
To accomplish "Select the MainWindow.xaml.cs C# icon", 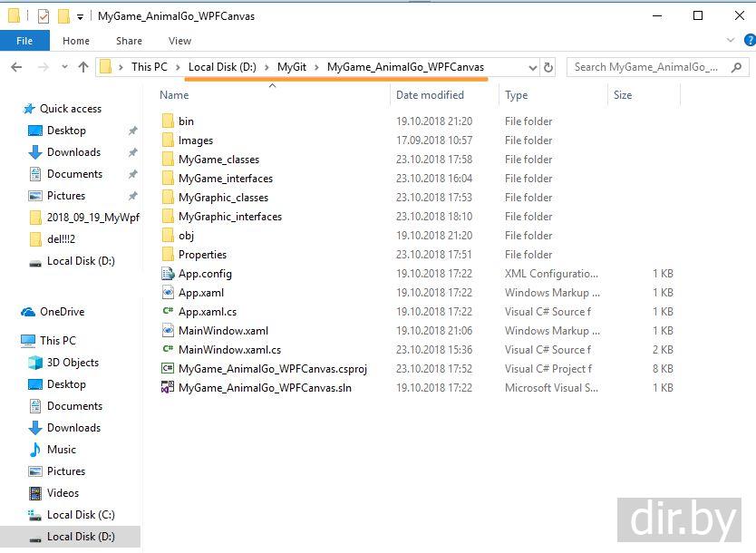I will click(168, 349).
